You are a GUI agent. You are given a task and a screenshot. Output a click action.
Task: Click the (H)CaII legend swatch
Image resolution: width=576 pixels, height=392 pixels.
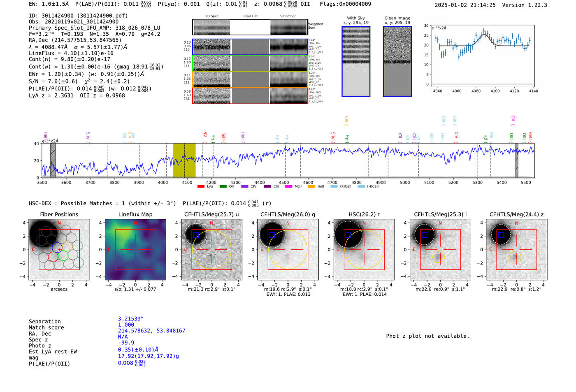[361, 186]
